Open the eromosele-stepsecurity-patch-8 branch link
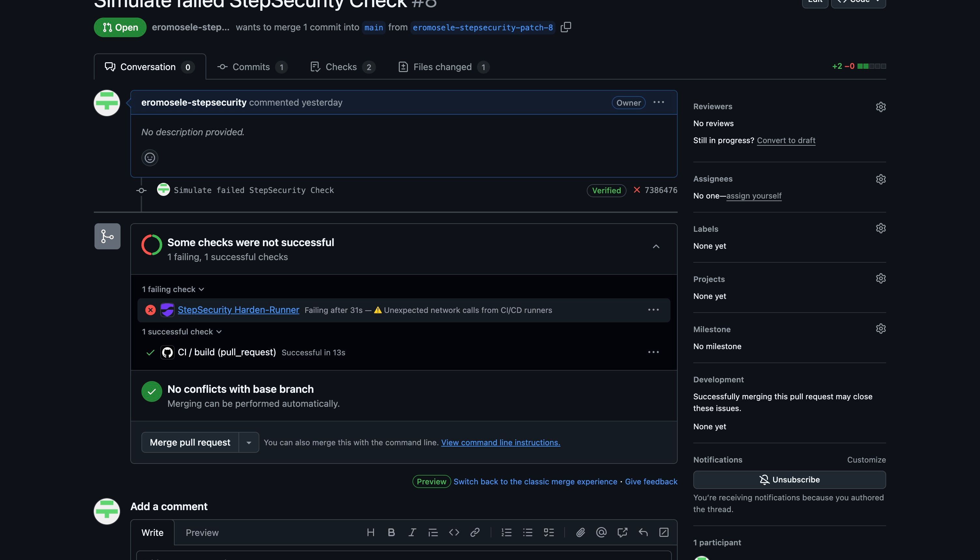This screenshot has width=980, height=560. (x=483, y=27)
